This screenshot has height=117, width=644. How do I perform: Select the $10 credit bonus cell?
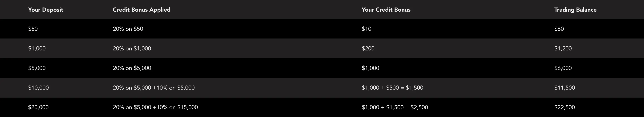(x=366, y=29)
